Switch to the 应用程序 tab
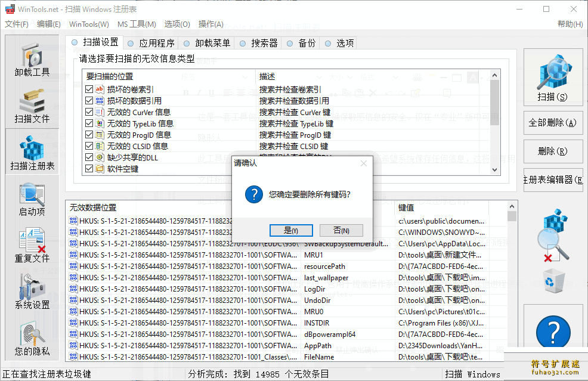This screenshot has width=588, height=381. [x=156, y=42]
